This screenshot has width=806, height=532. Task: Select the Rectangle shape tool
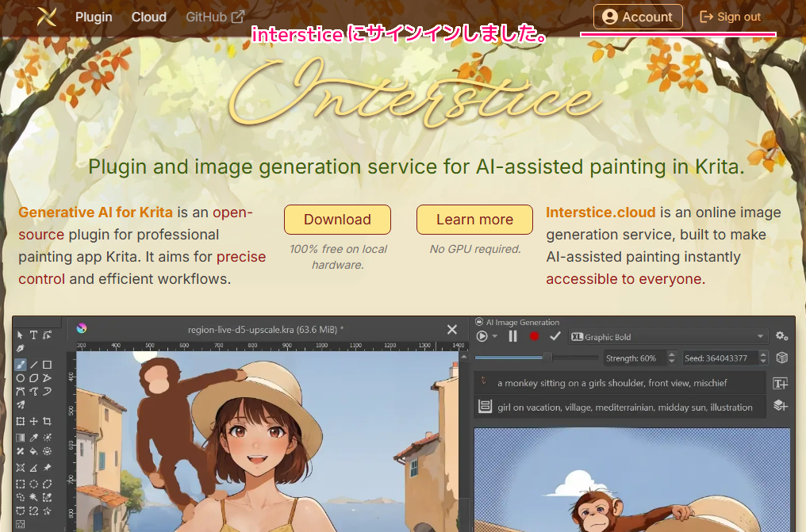pos(47,365)
